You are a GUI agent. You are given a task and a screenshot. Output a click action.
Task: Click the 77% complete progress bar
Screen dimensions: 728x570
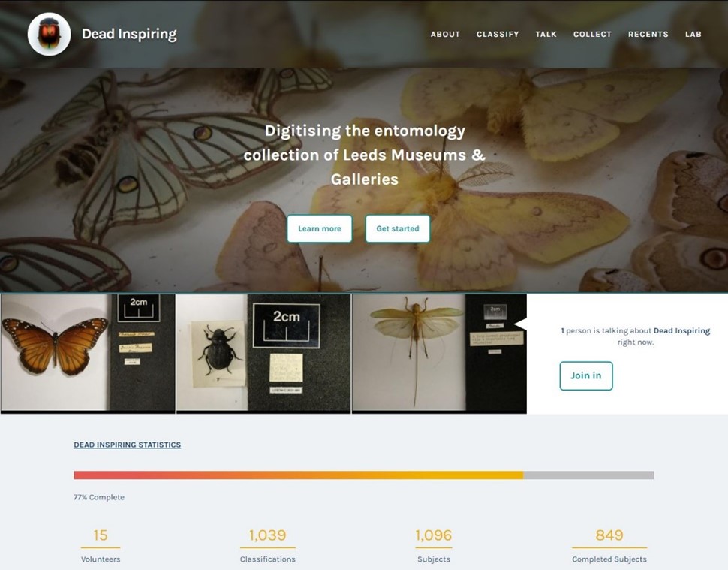click(363, 475)
